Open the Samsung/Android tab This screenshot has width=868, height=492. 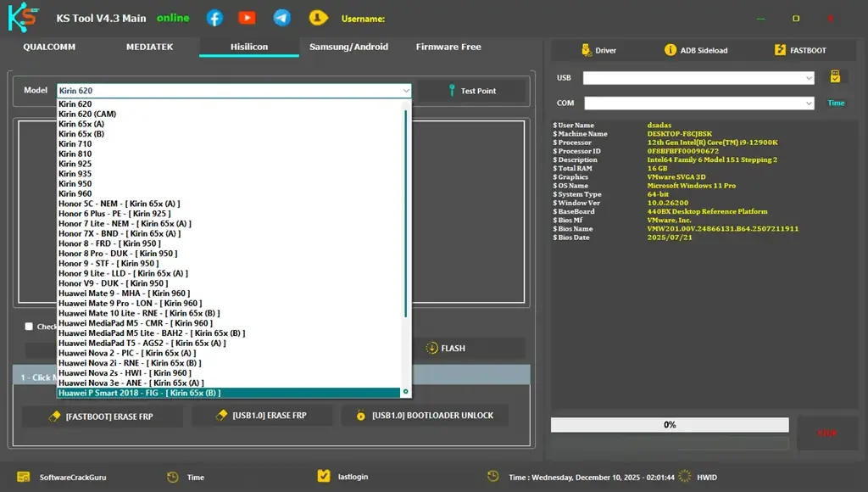pos(349,48)
